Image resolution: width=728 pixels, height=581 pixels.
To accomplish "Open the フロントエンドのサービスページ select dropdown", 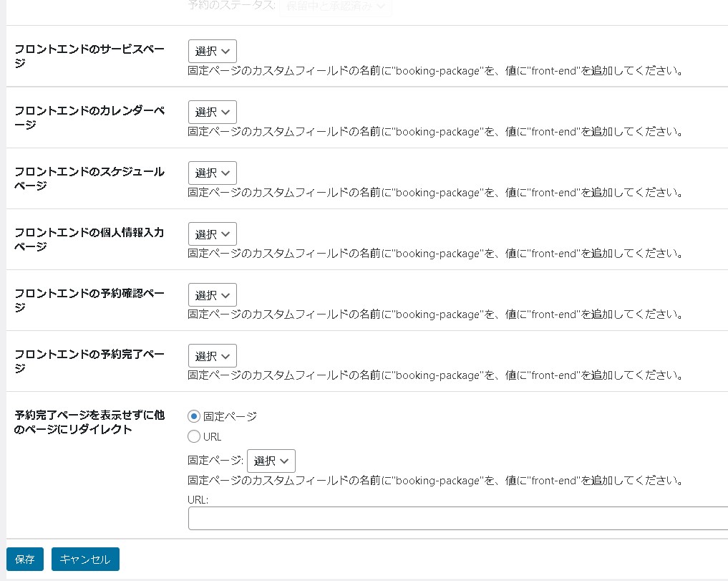I will pos(212,52).
